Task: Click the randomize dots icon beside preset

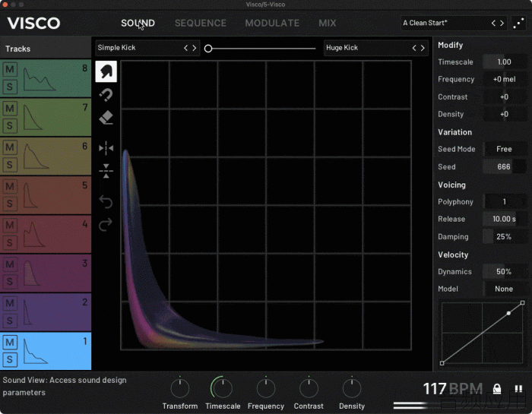Action: click(518, 23)
